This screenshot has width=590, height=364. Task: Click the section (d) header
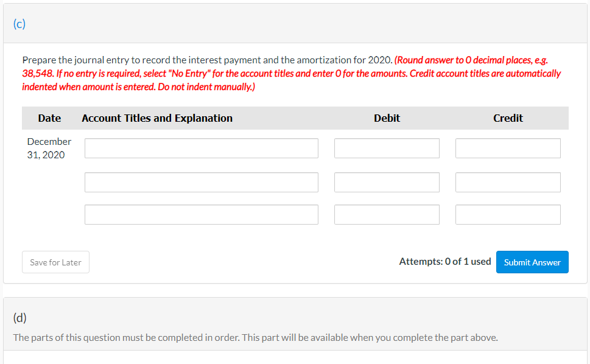[19, 317]
